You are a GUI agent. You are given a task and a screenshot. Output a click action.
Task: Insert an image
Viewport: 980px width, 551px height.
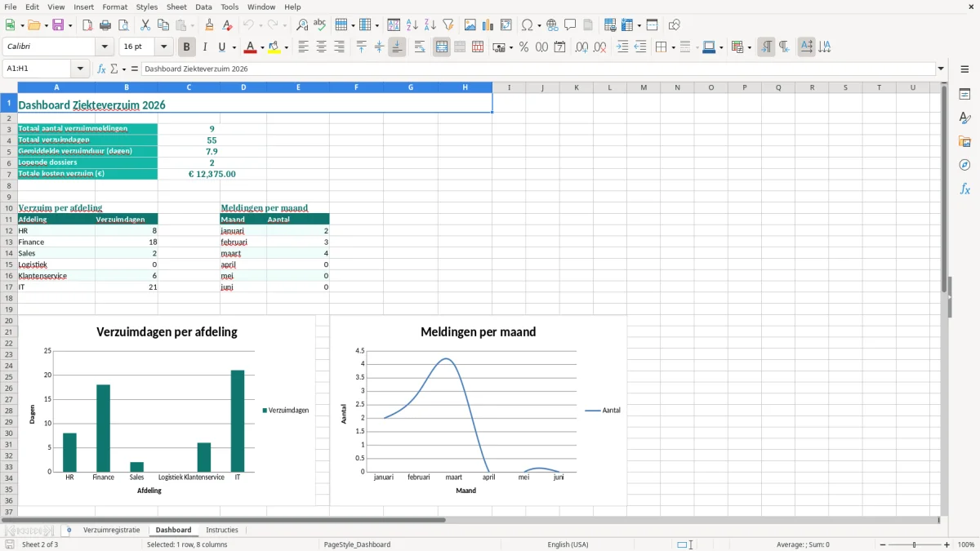coord(470,25)
